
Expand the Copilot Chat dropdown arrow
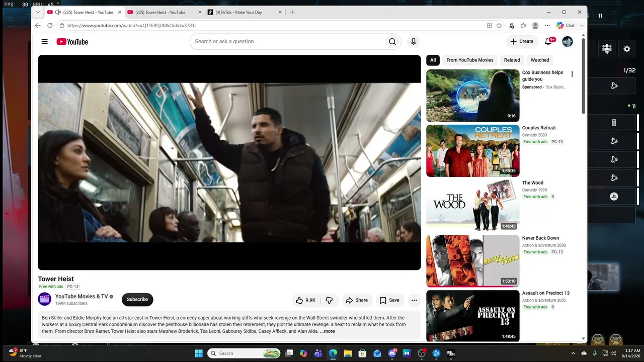point(582,26)
